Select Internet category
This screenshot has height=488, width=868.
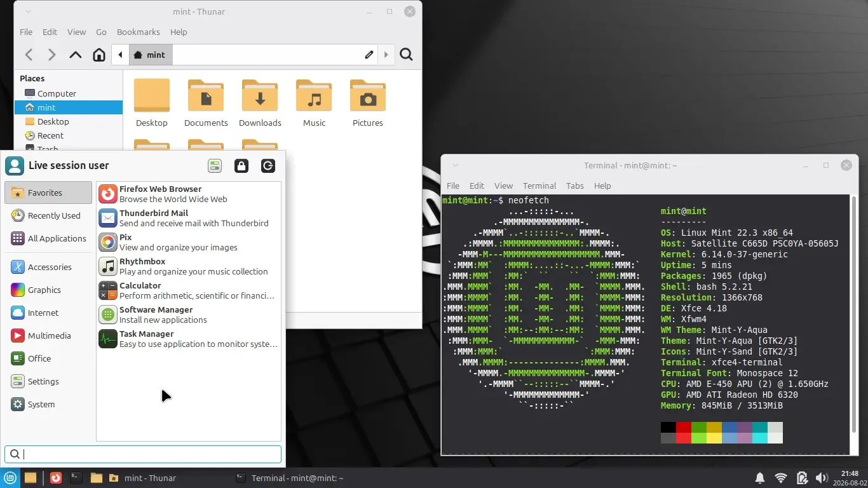[x=48, y=313]
